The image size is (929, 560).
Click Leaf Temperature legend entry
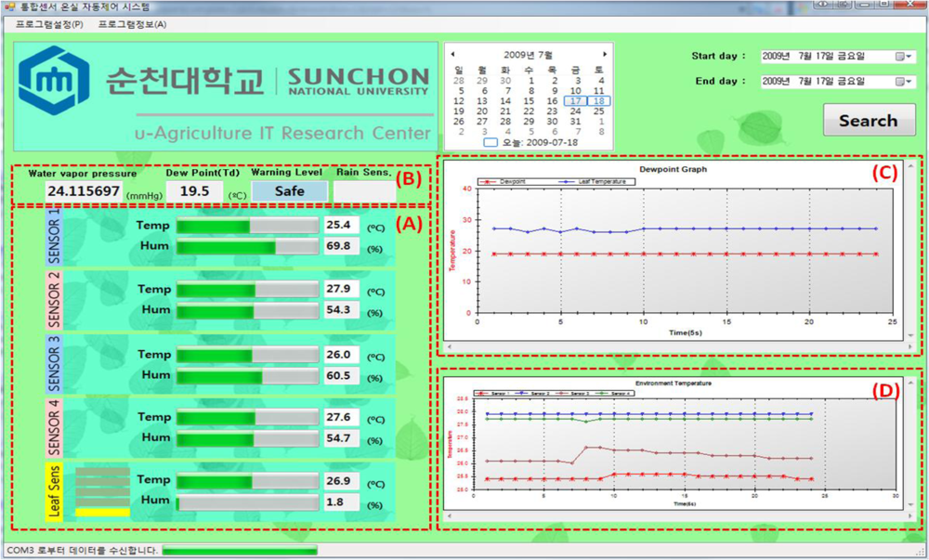point(593,182)
